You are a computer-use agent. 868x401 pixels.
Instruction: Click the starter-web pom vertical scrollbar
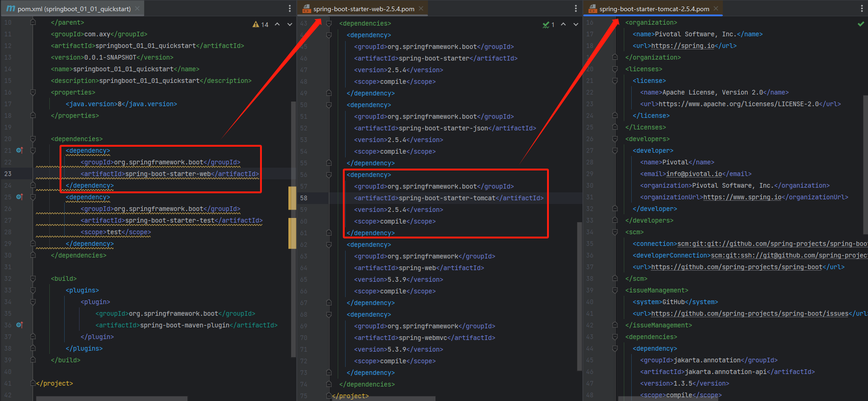click(579, 296)
